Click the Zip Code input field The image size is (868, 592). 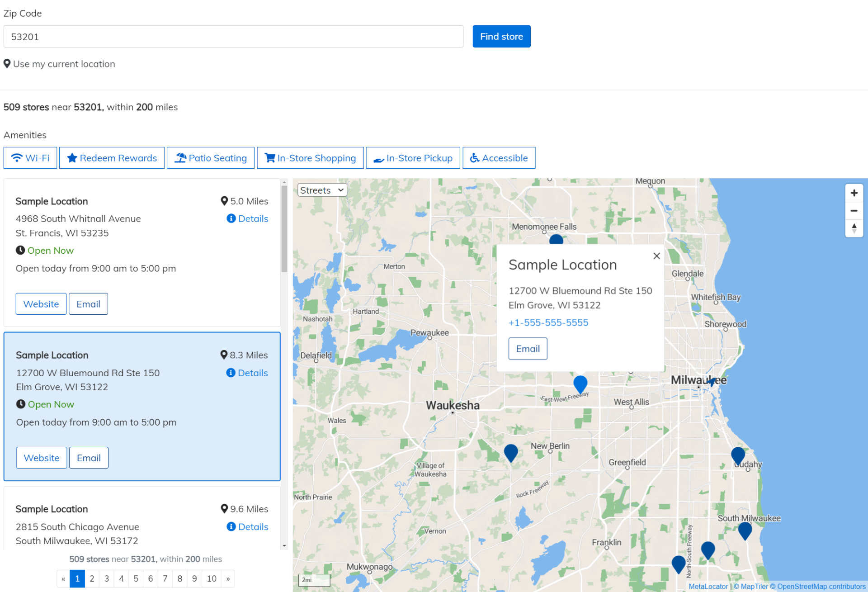(x=233, y=36)
